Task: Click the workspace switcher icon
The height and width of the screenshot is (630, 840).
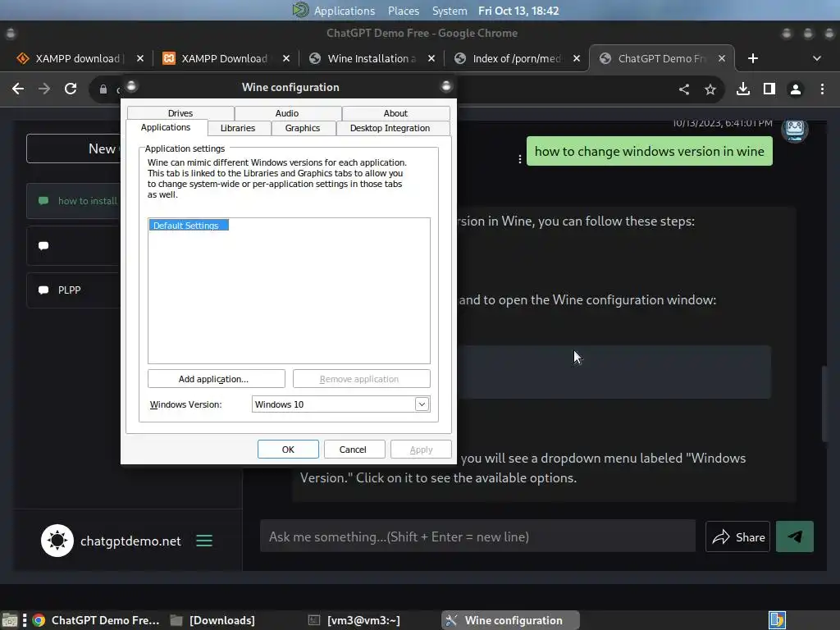Action: (777, 620)
